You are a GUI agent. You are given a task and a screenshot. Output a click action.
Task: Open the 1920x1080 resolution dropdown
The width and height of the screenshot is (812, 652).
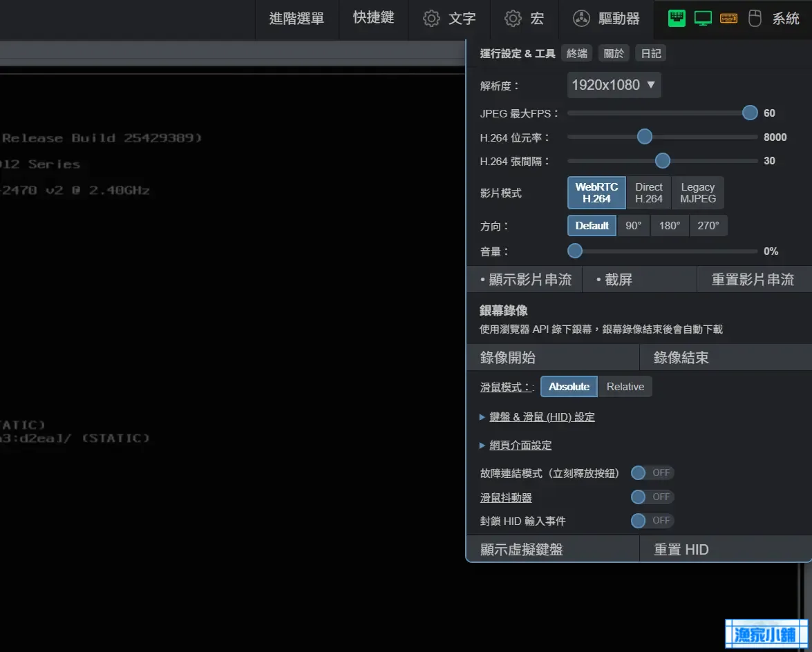(x=614, y=85)
